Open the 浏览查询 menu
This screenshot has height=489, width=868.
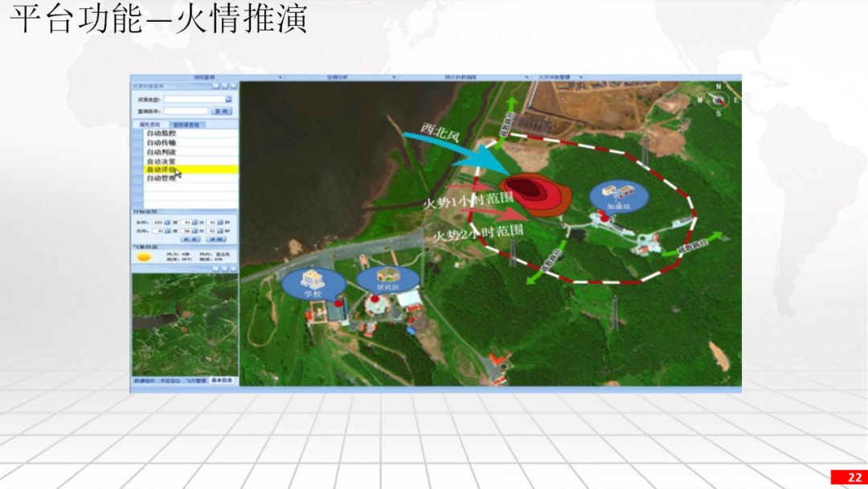[204, 77]
